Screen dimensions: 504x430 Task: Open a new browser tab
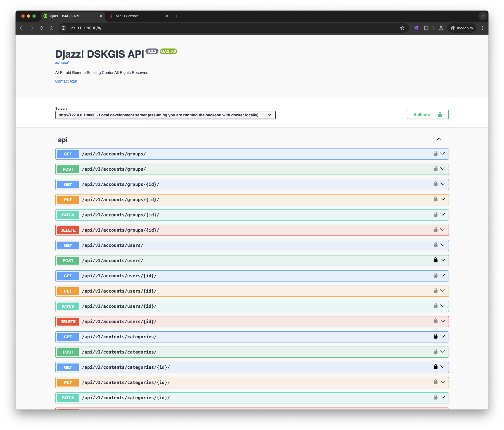tap(177, 16)
